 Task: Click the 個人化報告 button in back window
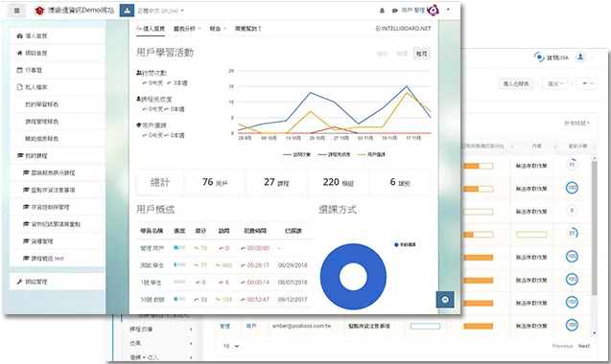tap(516, 83)
